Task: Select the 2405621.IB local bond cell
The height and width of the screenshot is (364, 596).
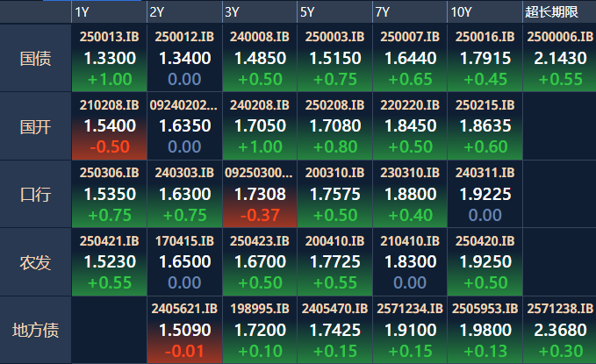Action: (184, 330)
